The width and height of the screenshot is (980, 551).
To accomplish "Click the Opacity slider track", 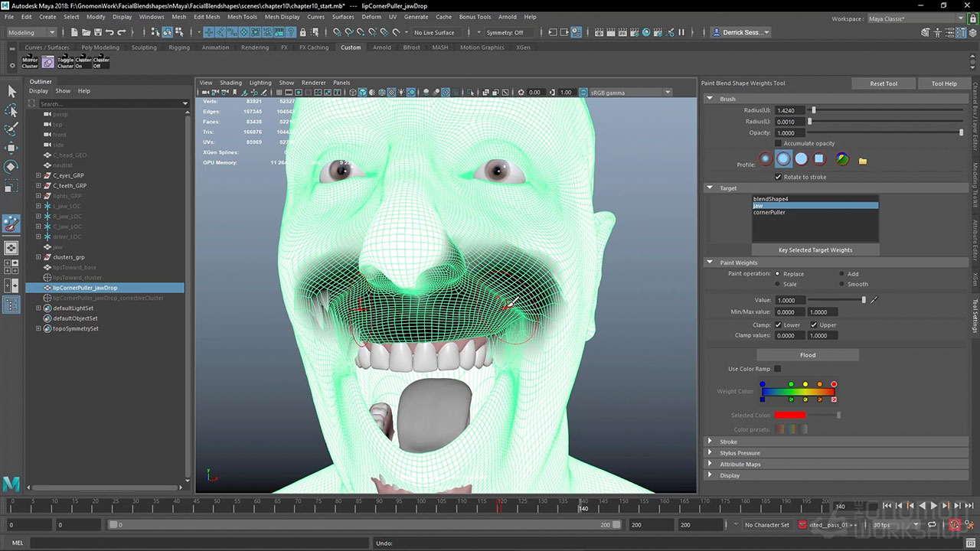I will pos(880,132).
